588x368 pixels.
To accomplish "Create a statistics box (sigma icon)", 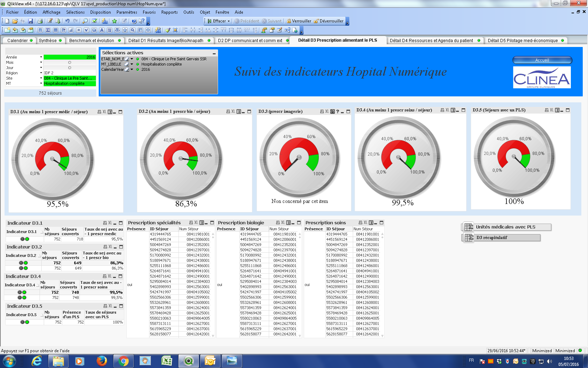I will click(x=48, y=30).
